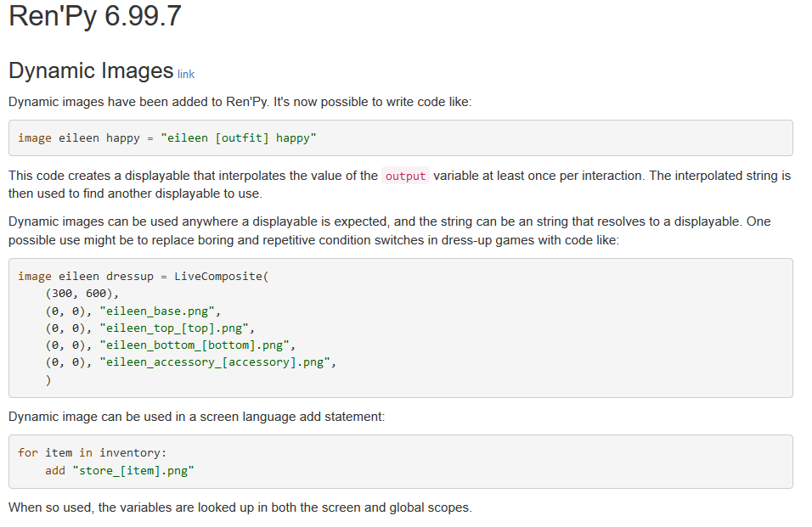Click the 'Ren'Py 6.99.7' page heading
This screenshot has height=527, width=812.
coord(95,15)
